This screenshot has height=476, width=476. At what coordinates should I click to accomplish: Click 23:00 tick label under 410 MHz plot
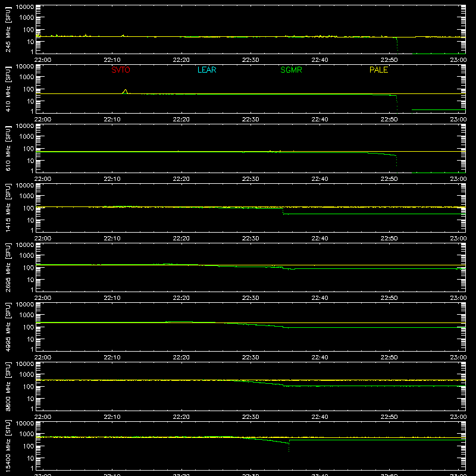click(458, 120)
